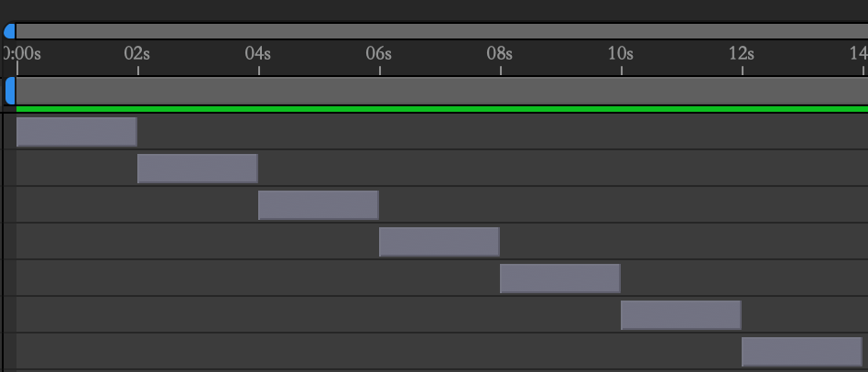Click the time navigator bar at top

coord(439,31)
